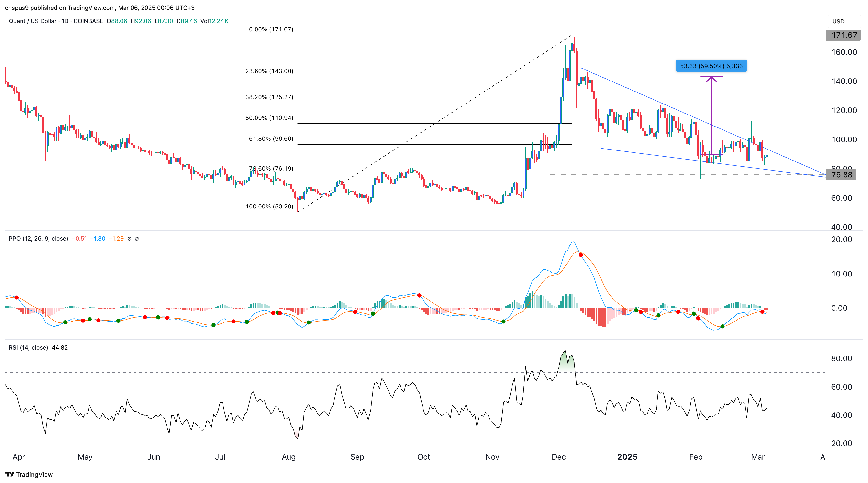Click the 75.88 price axis tag

coord(841,175)
